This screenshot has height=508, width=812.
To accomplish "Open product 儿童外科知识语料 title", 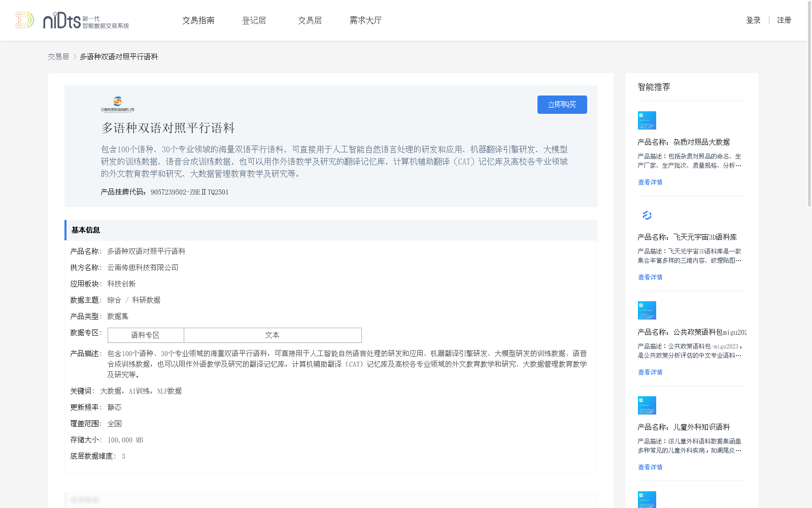I will (684, 427).
